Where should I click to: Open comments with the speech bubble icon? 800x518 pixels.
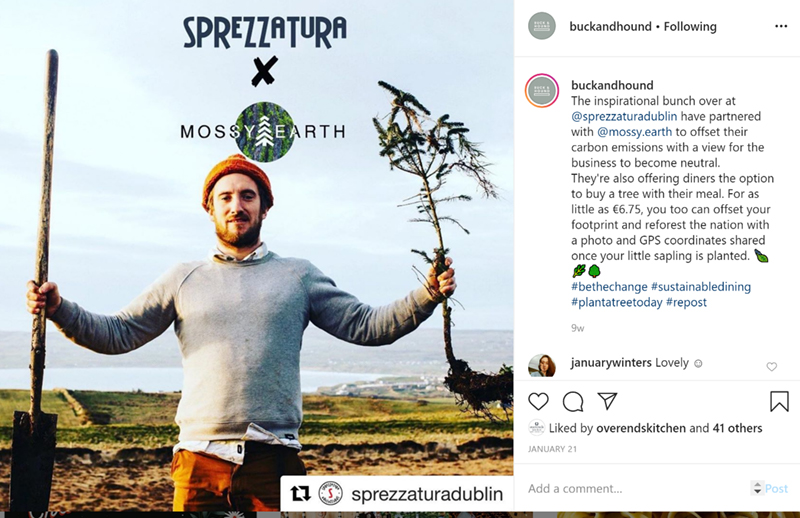click(x=573, y=402)
